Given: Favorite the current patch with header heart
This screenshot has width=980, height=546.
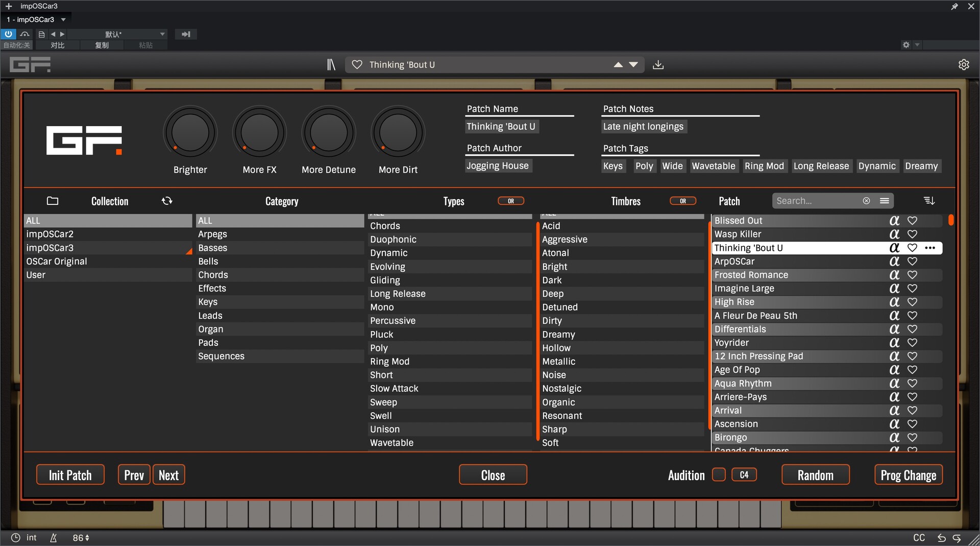Looking at the screenshot, I should 357,65.
